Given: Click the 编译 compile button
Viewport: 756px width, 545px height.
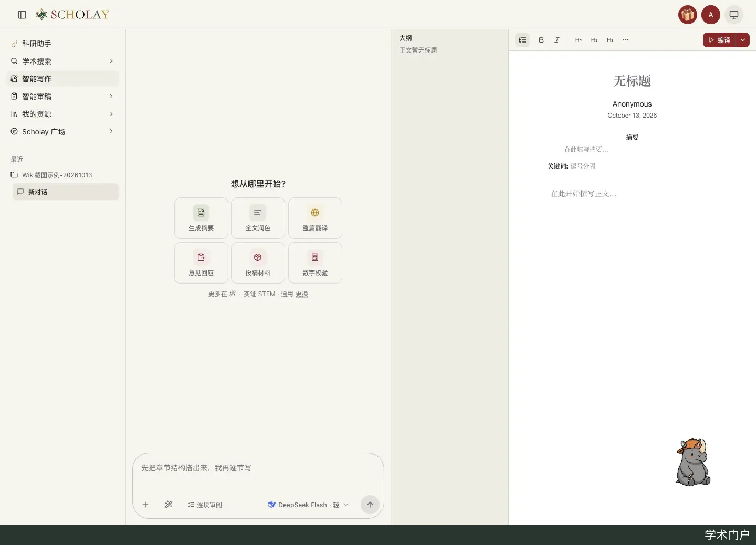Looking at the screenshot, I should pos(719,40).
